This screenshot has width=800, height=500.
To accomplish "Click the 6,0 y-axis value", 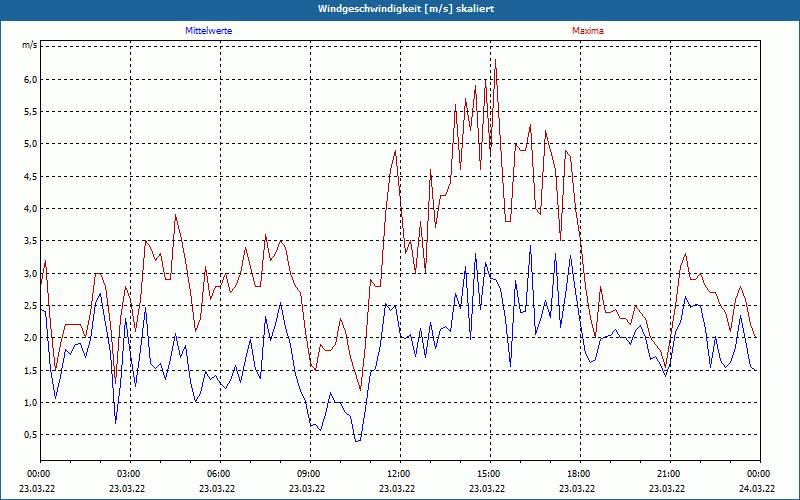I will tap(31, 79).
